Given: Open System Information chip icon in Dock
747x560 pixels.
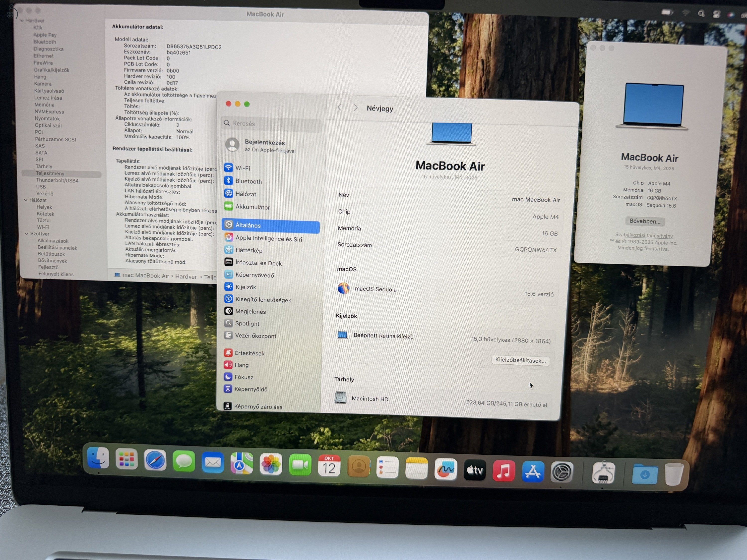Looking at the screenshot, I should tap(604, 473).
